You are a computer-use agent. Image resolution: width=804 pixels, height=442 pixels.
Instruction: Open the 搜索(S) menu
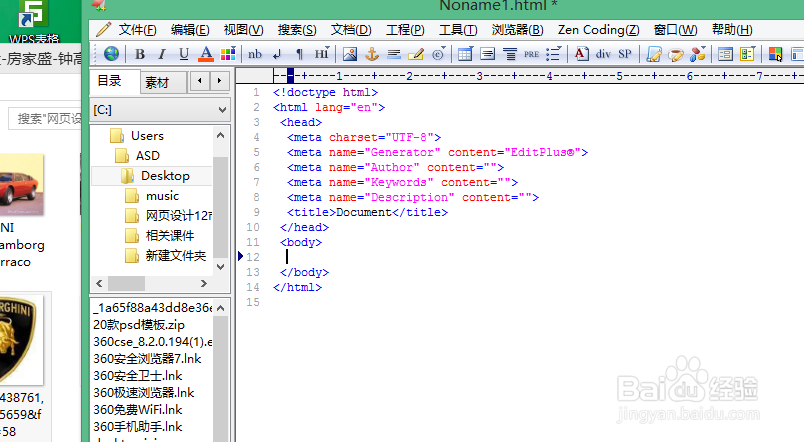pyautogui.click(x=297, y=30)
